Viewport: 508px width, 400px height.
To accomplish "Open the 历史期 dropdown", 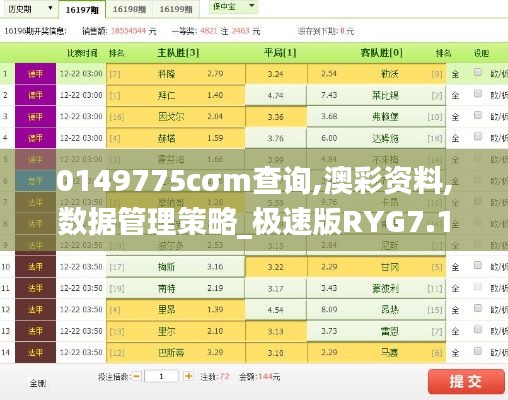I will [30, 9].
